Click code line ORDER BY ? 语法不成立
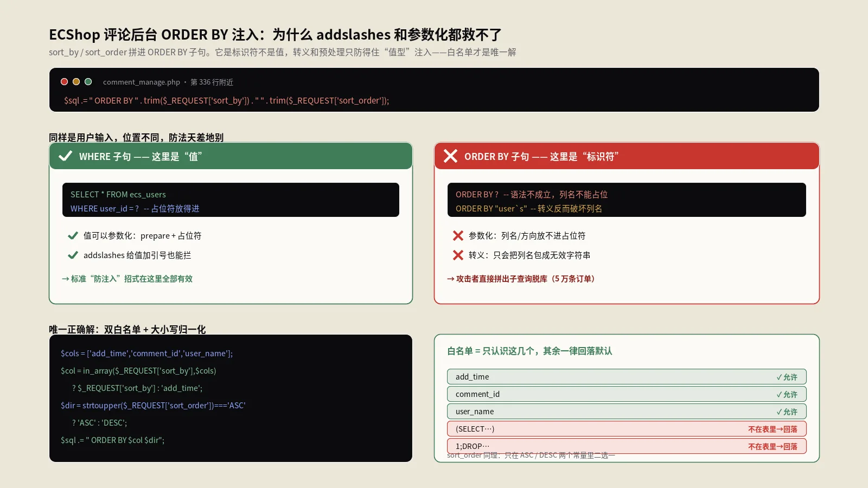The width and height of the screenshot is (868, 488). pos(531,194)
